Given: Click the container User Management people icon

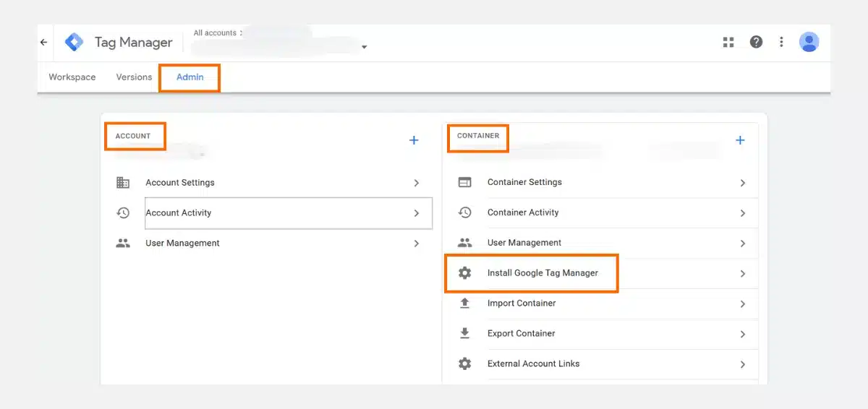Looking at the screenshot, I should (464, 243).
